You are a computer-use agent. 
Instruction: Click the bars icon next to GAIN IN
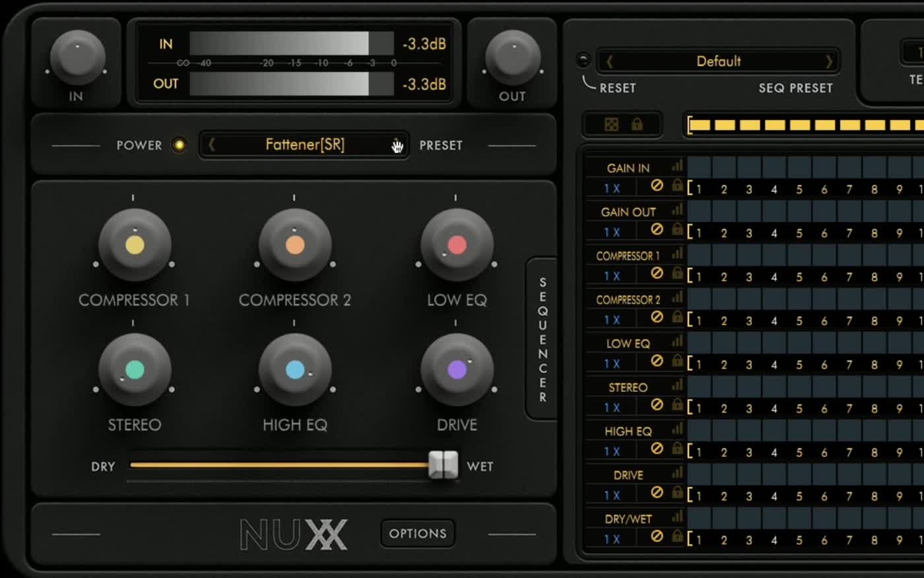click(x=677, y=166)
